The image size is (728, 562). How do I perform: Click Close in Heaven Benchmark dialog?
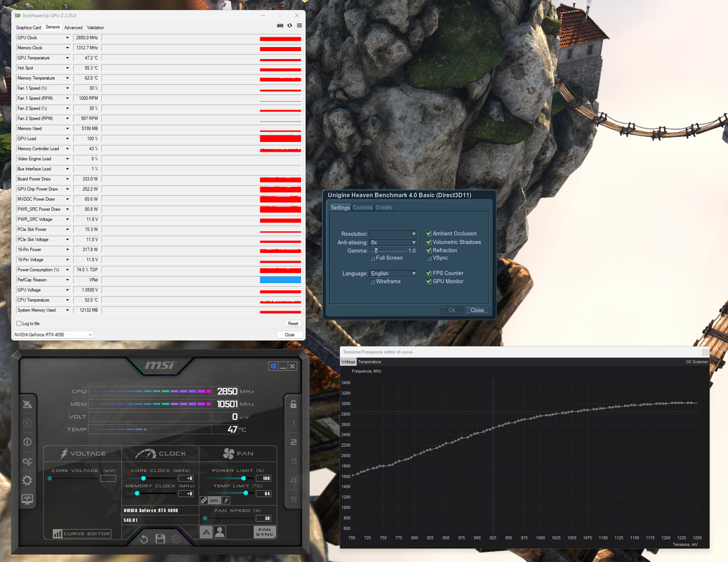[477, 311]
